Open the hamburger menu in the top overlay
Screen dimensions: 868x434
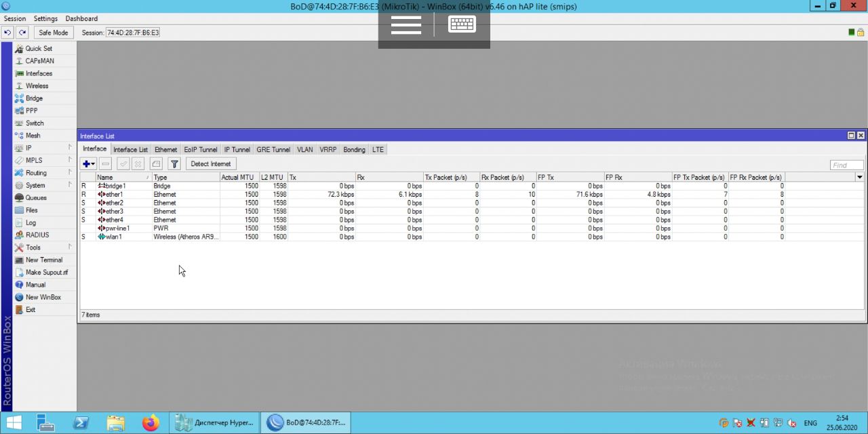click(406, 25)
